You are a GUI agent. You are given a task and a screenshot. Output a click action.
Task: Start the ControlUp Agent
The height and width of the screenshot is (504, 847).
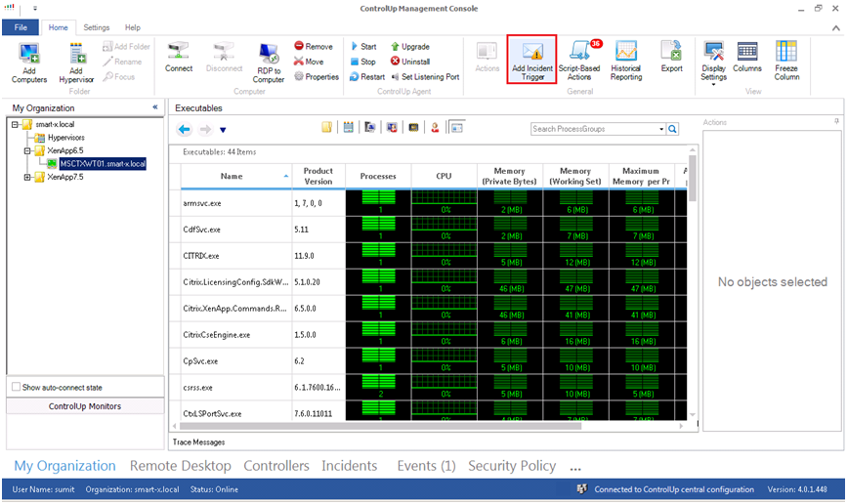[x=363, y=47]
